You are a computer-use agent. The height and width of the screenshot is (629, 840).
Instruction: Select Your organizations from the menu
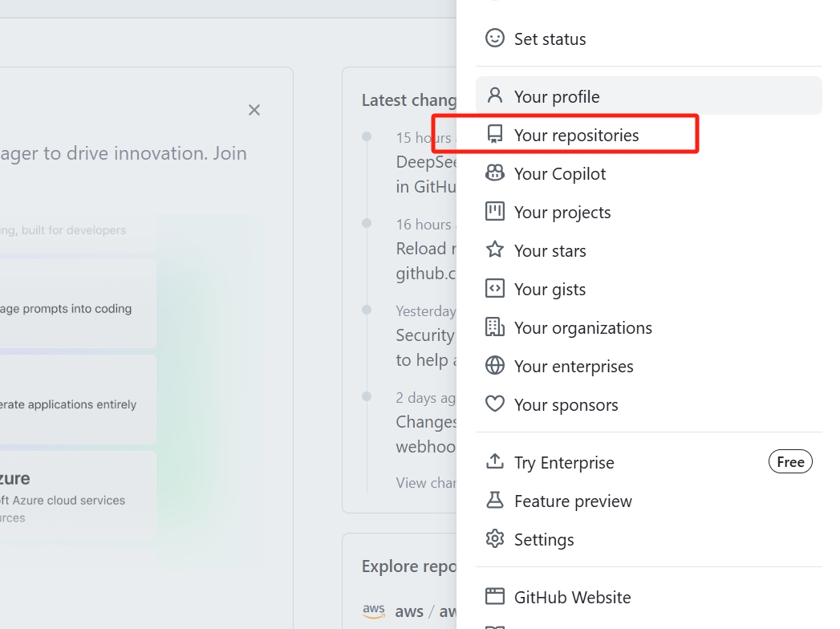(x=582, y=327)
